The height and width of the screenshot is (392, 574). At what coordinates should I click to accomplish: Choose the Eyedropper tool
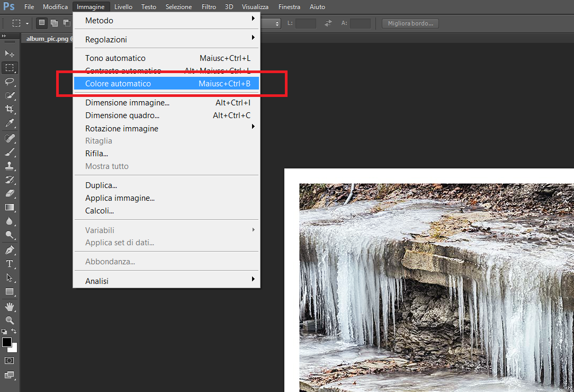tap(10, 123)
